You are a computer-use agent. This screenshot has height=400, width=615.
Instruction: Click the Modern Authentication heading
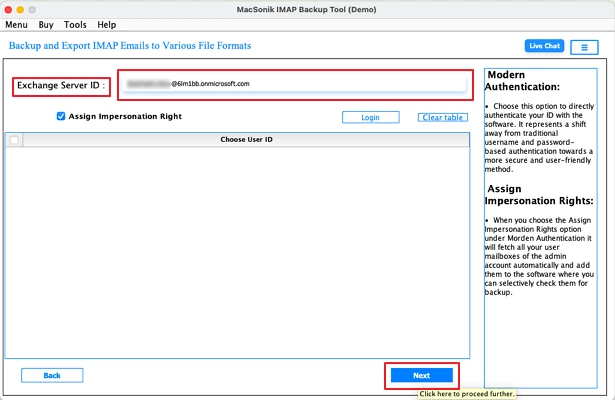pyautogui.click(x=522, y=80)
